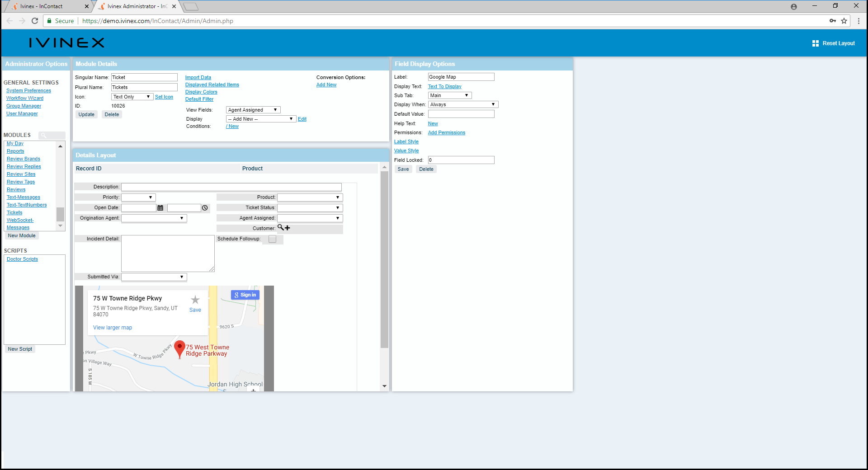This screenshot has width=868, height=470.
Task: Open the Default Filter link
Action: (199, 99)
